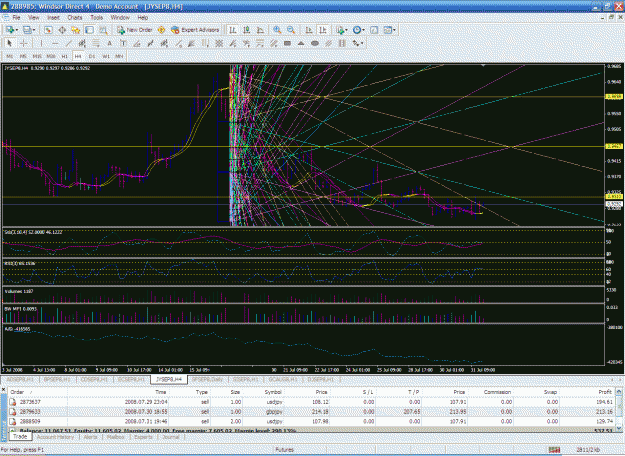Image resolution: width=625 pixels, height=456 pixels.
Task: Switch to the Account History tab
Action: [x=55, y=437]
